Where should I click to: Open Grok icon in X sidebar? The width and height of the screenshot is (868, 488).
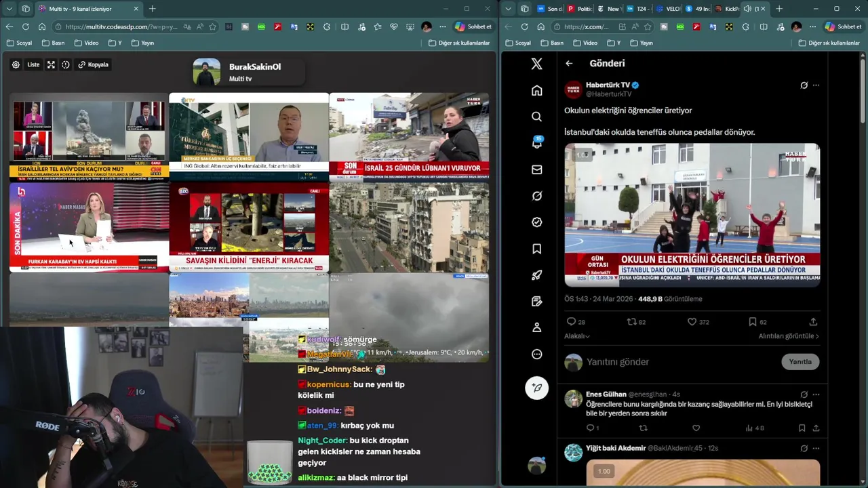click(536, 196)
